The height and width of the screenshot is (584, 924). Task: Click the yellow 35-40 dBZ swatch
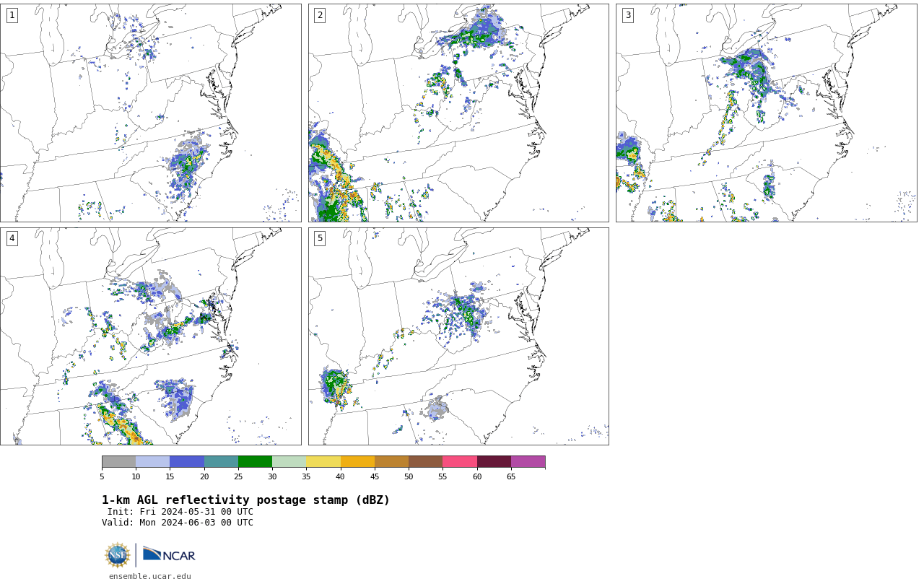point(323,462)
